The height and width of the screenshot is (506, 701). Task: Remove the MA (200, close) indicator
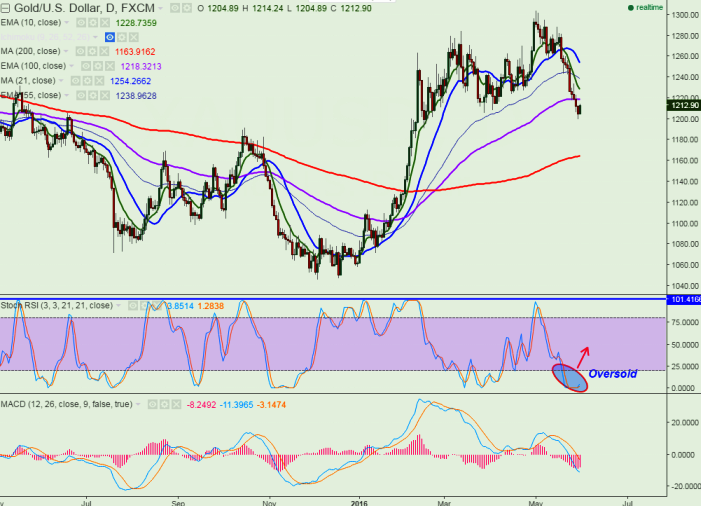[x=104, y=51]
